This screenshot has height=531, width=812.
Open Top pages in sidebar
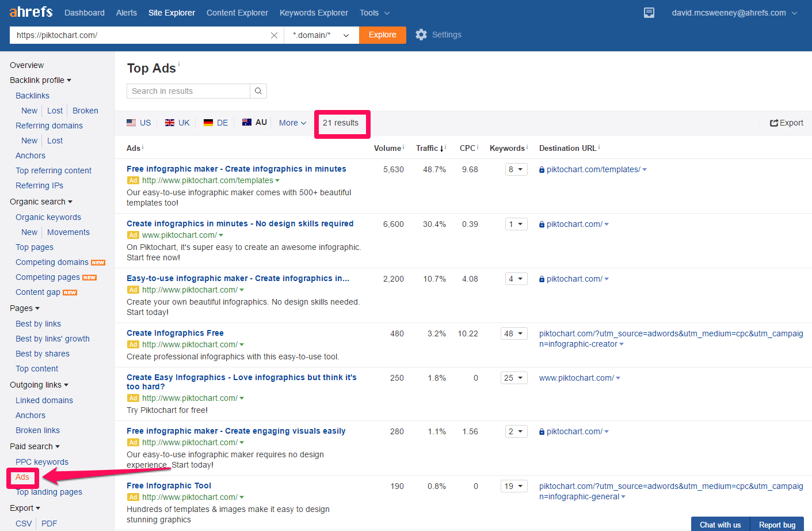click(35, 247)
